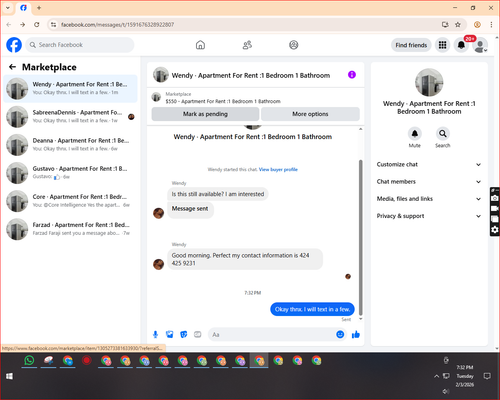Open Farzad's apartment conversation
The image size is (500, 400).
[x=70, y=229]
